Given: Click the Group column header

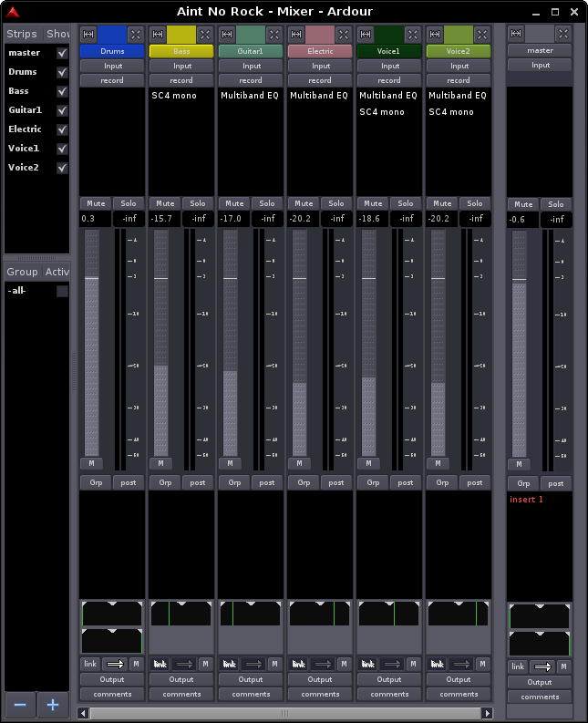Looking at the screenshot, I should coord(23,272).
